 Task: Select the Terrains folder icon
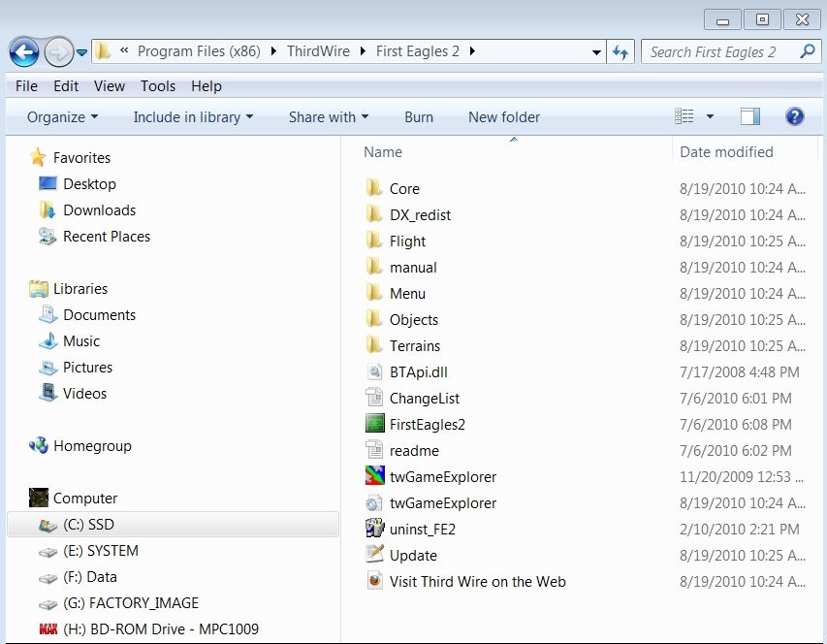[374, 344]
